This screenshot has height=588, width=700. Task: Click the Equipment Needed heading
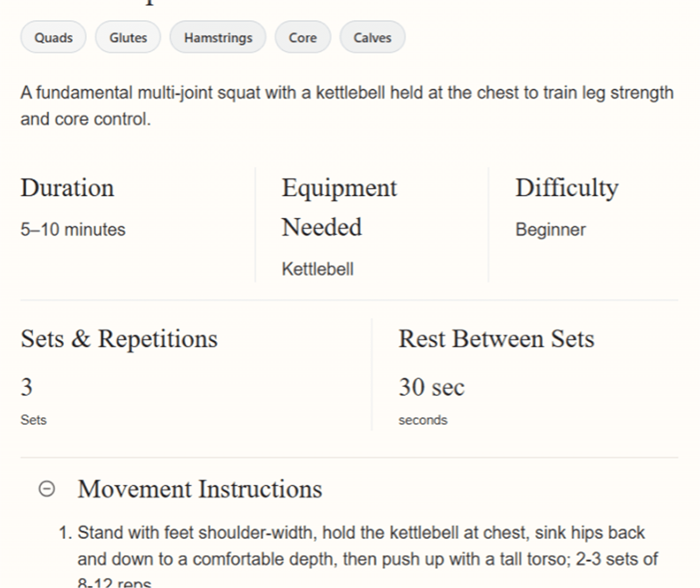339,207
